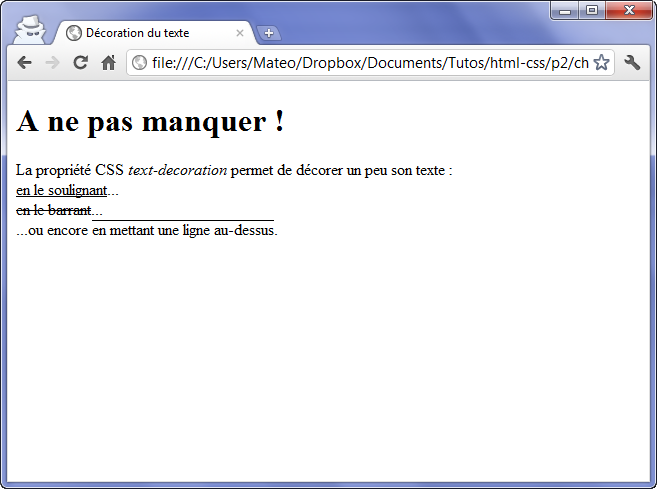Maximize the Chrome window
The height and width of the screenshot is (489, 657).
[592, 10]
